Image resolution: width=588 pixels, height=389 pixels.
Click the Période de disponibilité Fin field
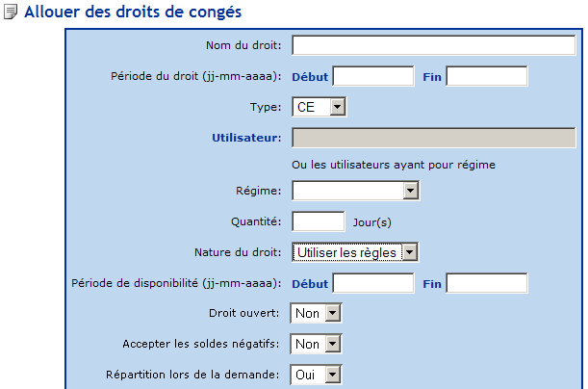[x=486, y=283]
